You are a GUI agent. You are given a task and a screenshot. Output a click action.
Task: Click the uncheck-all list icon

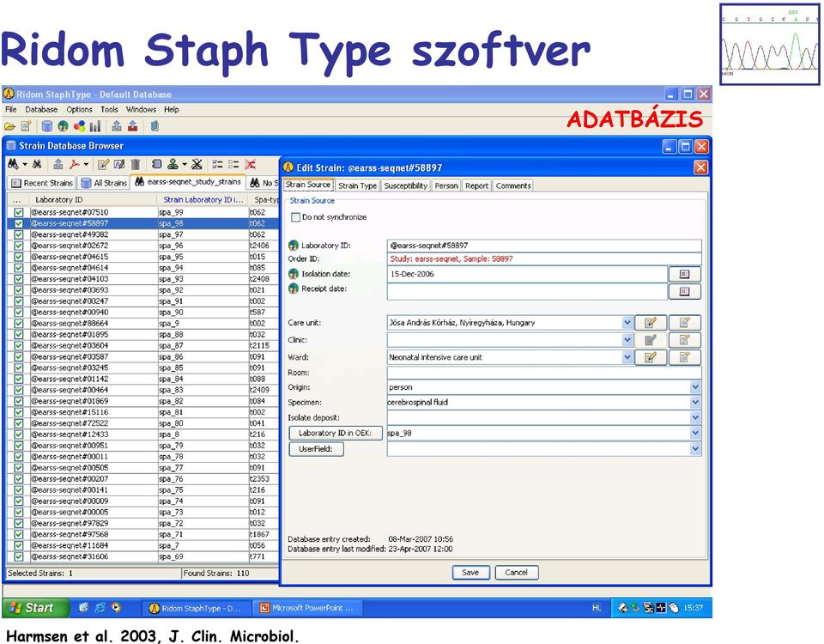233,165
